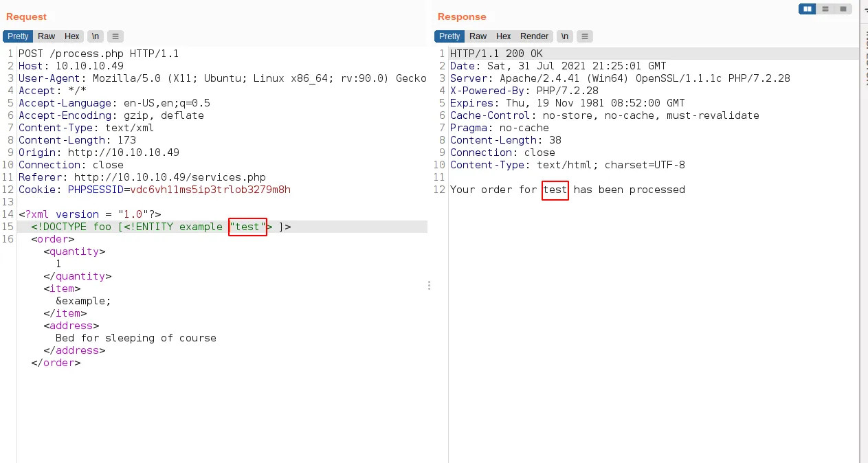Click the "Your order for test" response line

567,190
